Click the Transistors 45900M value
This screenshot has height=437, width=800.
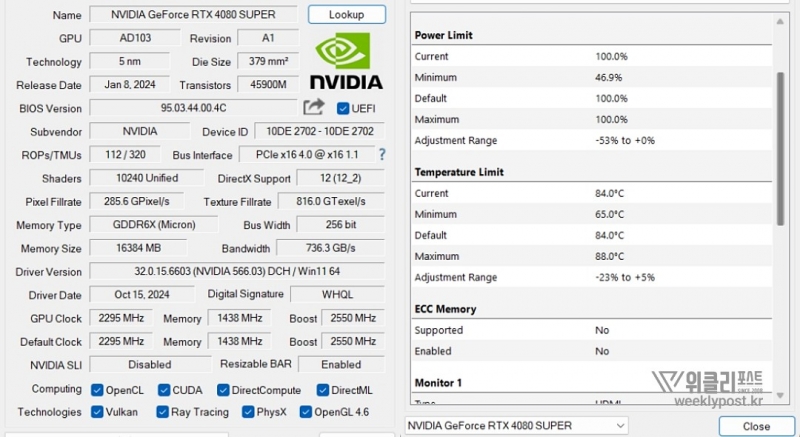click(268, 84)
